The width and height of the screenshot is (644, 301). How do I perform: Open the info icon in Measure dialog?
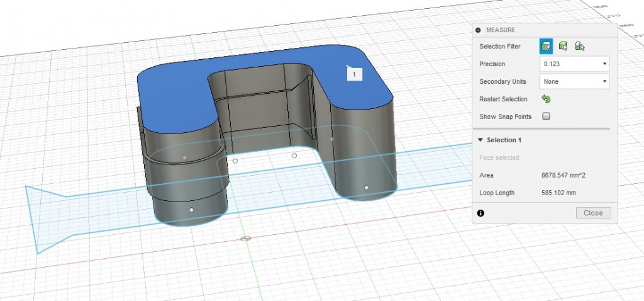pyautogui.click(x=480, y=213)
